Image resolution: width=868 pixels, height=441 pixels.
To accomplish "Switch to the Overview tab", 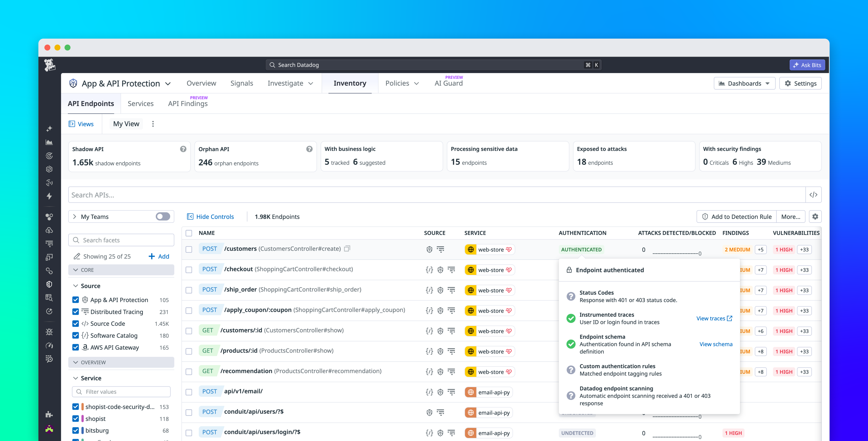I will 201,83.
